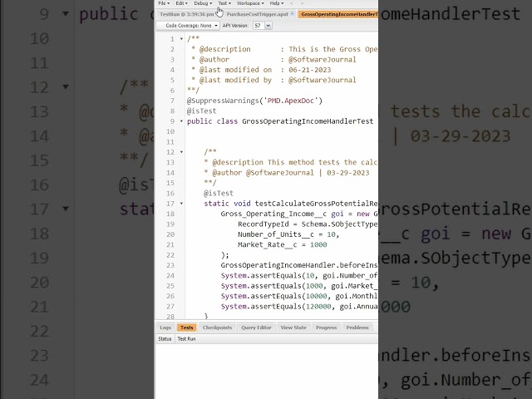Switch to the PurchaseCostTrigger.apxt tab
This screenshot has height=399, width=532.
(257, 14)
